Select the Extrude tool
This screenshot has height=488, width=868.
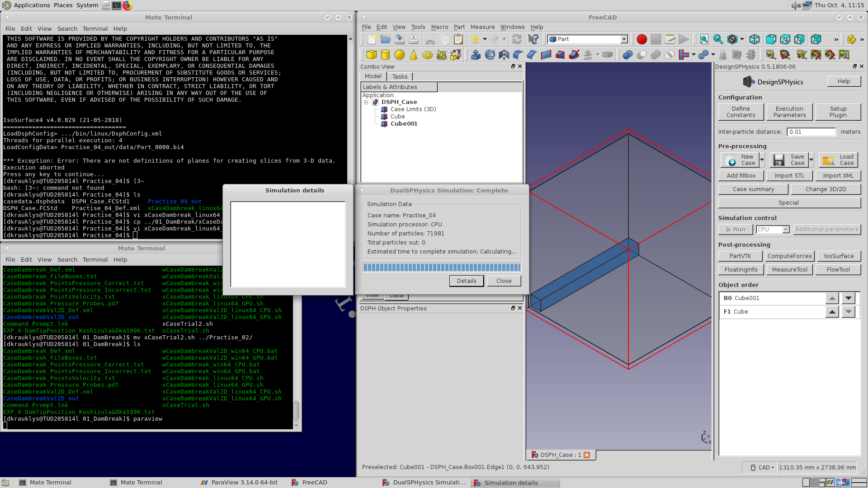[475, 55]
